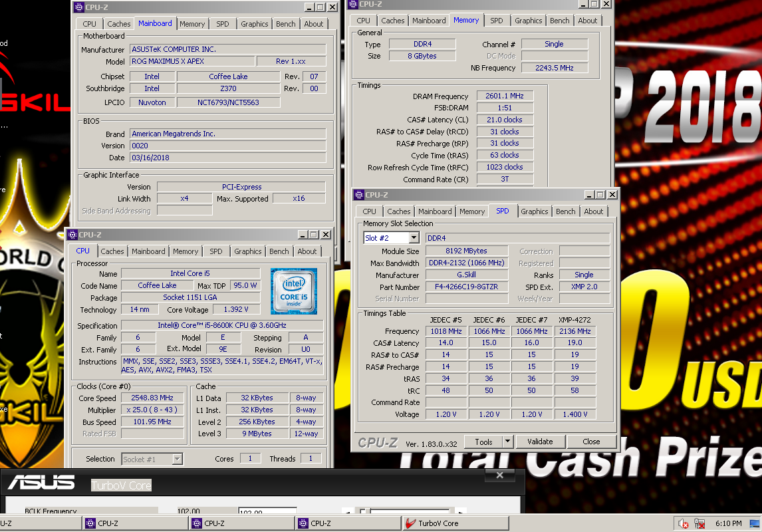
Task: Open the Memory tab in the SPD window
Action: [x=472, y=211]
